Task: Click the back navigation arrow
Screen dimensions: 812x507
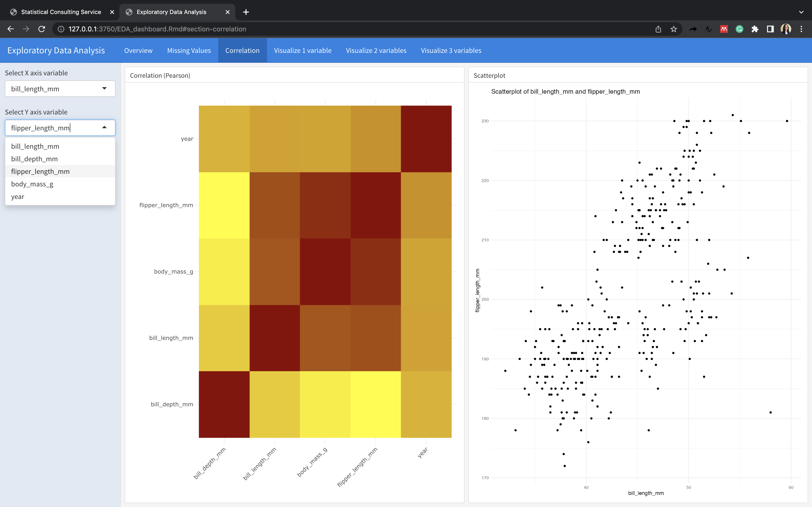Action: [10, 29]
